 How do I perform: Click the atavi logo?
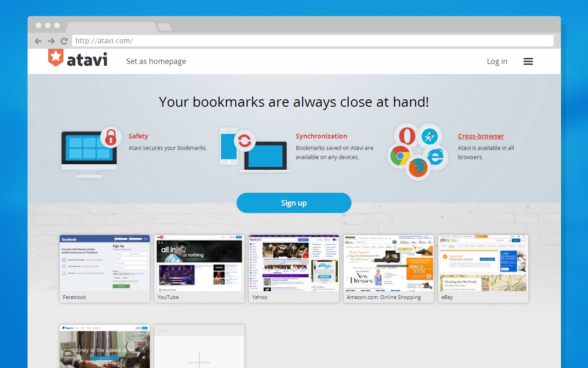[x=78, y=58]
